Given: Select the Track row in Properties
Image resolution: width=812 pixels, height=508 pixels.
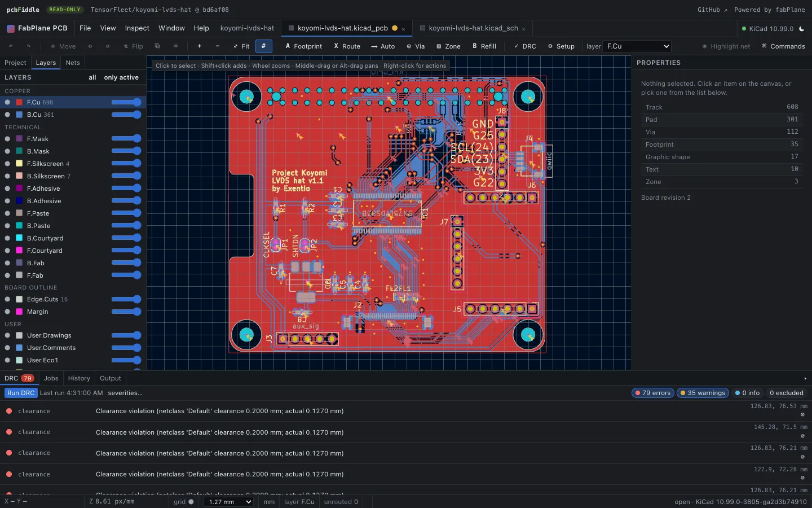Looking at the screenshot, I should tap(722, 107).
